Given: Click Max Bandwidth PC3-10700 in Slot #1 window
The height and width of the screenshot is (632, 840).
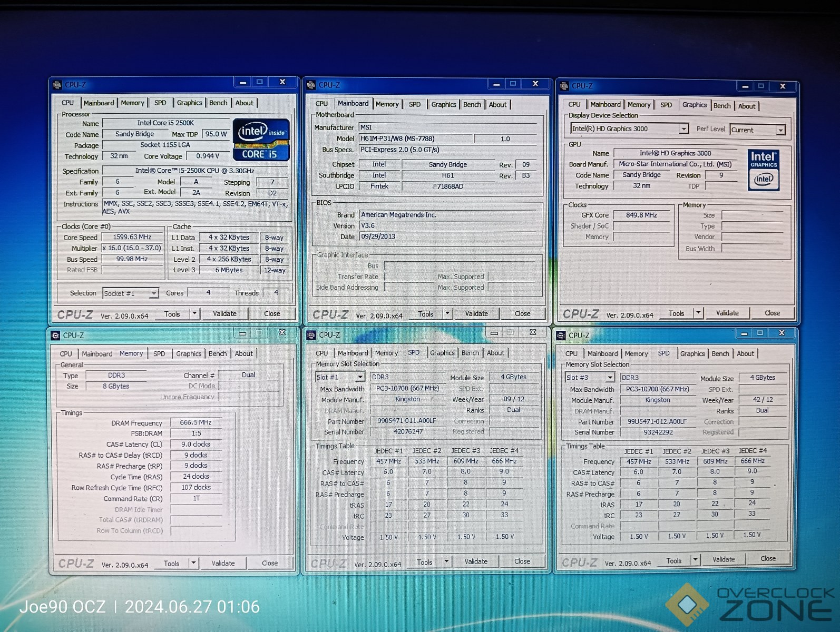Looking at the screenshot, I should click(407, 388).
